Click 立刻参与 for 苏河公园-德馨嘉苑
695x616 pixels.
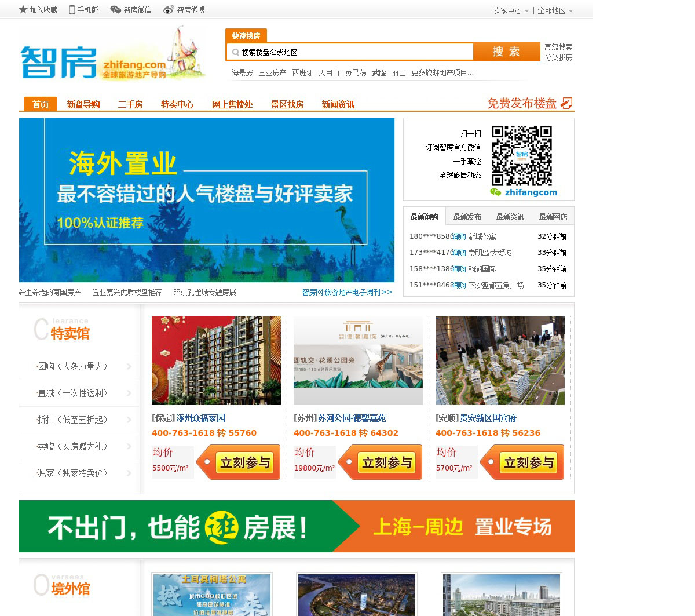(x=381, y=462)
